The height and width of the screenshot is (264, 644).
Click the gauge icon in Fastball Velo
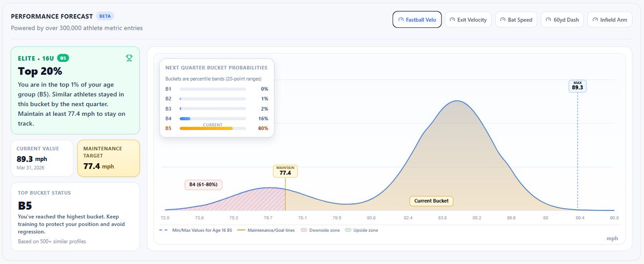click(x=401, y=20)
